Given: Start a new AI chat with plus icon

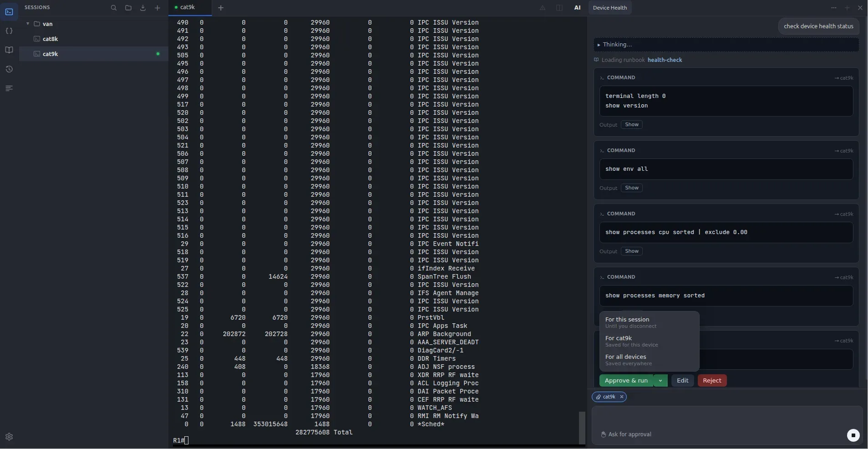Looking at the screenshot, I should pyautogui.click(x=847, y=8).
